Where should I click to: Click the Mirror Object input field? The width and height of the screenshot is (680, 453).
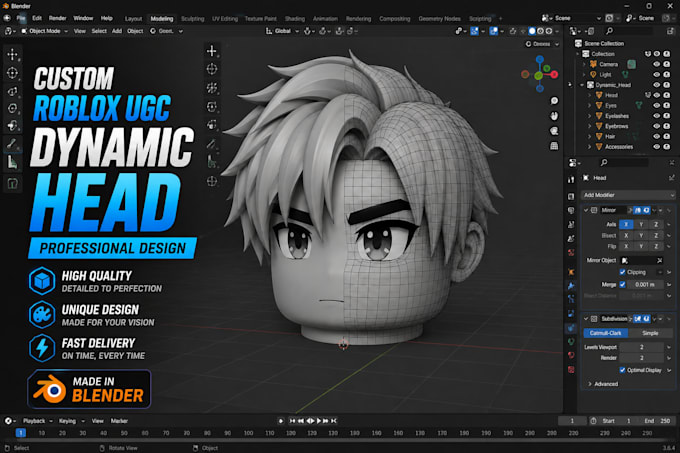642,261
